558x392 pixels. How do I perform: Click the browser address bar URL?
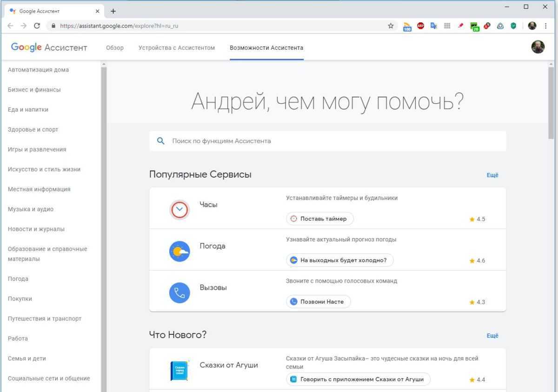tap(119, 26)
